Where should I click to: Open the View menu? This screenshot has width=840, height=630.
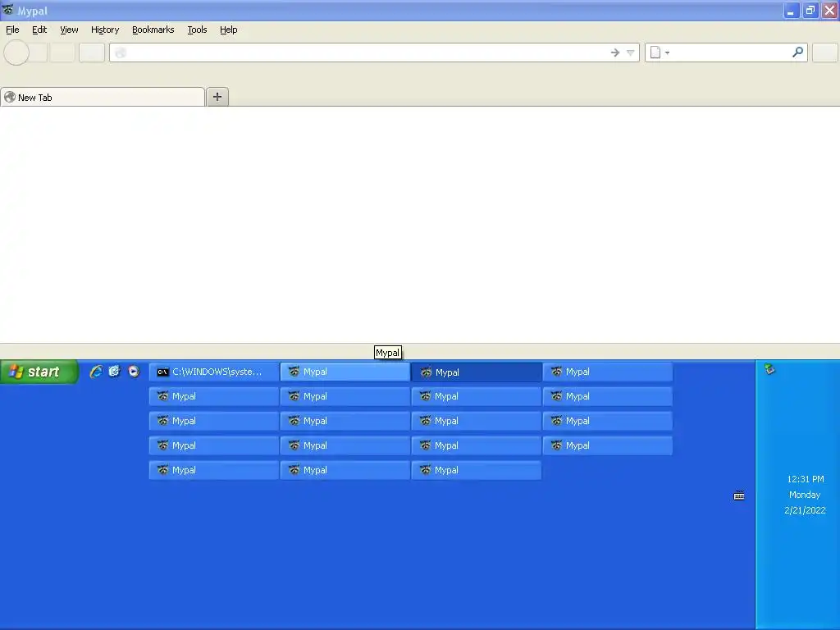69,30
